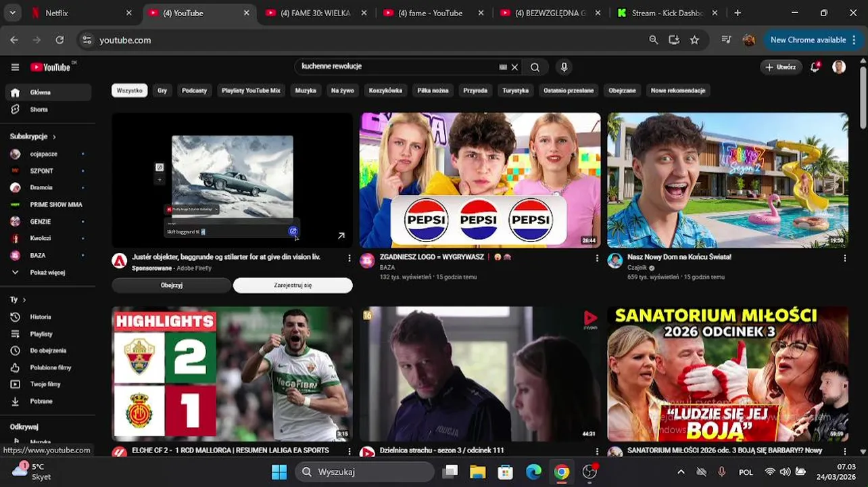868x487 pixels.
Task: Show hidden system tray icons
Action: pos(681,471)
